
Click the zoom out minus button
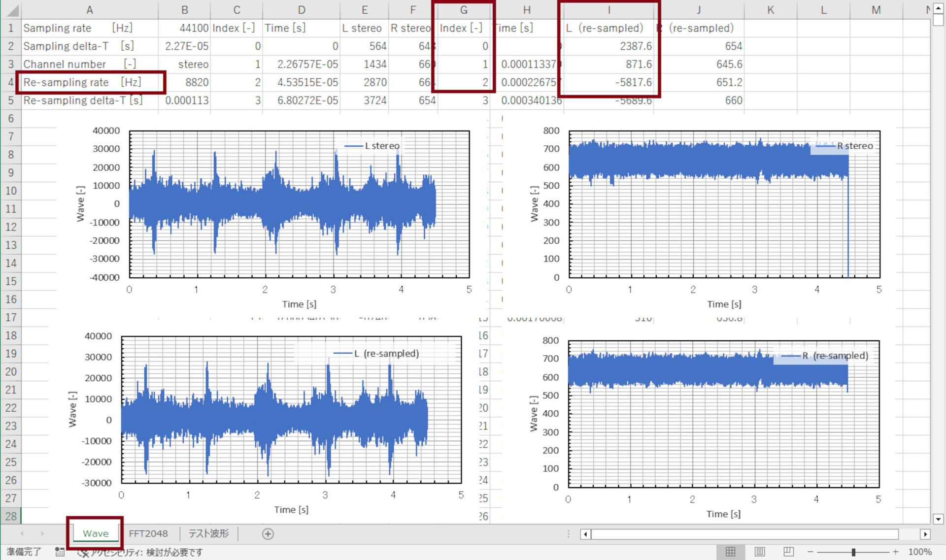811,552
